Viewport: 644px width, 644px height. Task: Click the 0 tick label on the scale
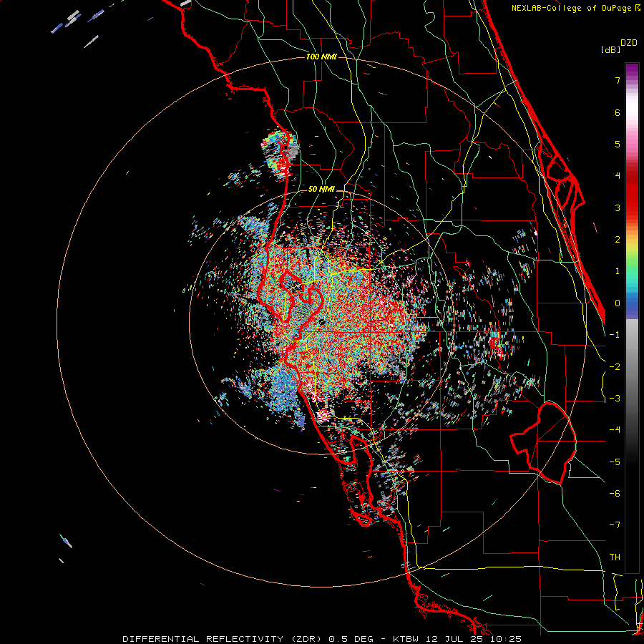(618, 303)
